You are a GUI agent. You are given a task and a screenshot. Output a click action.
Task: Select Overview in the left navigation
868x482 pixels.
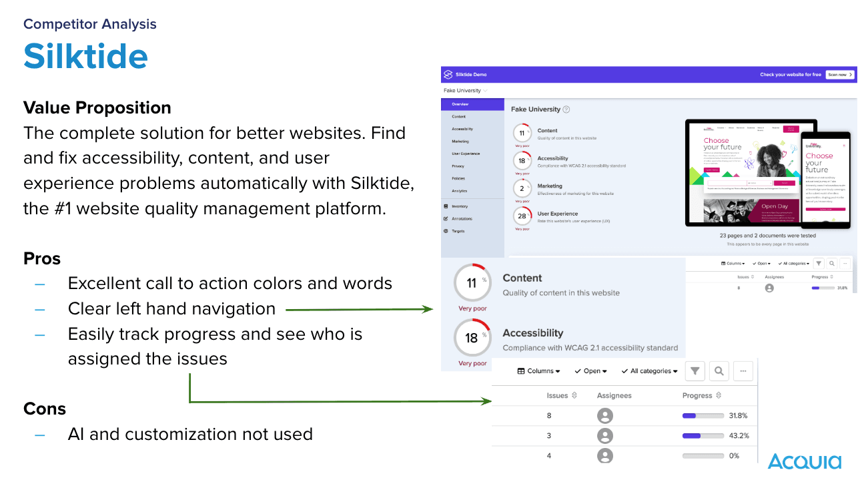472,104
